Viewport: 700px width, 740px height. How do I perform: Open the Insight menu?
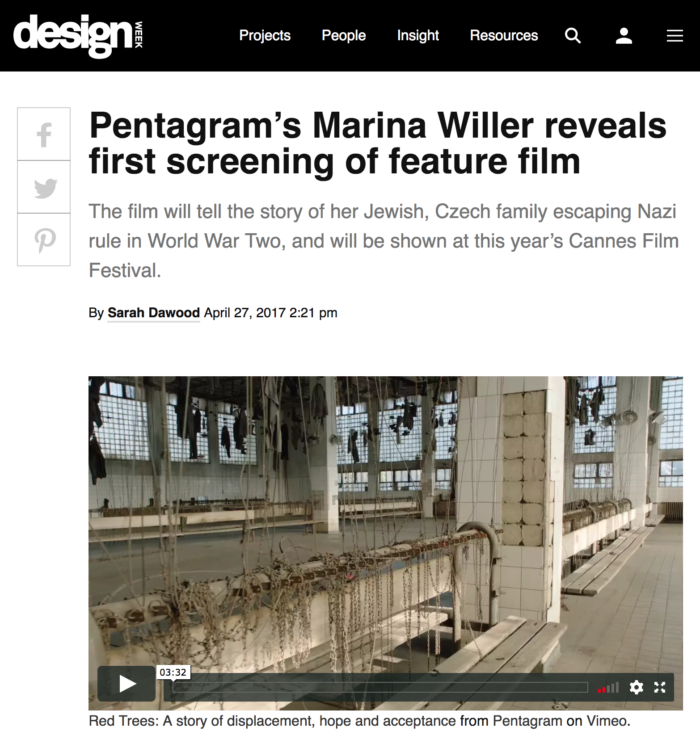418,36
